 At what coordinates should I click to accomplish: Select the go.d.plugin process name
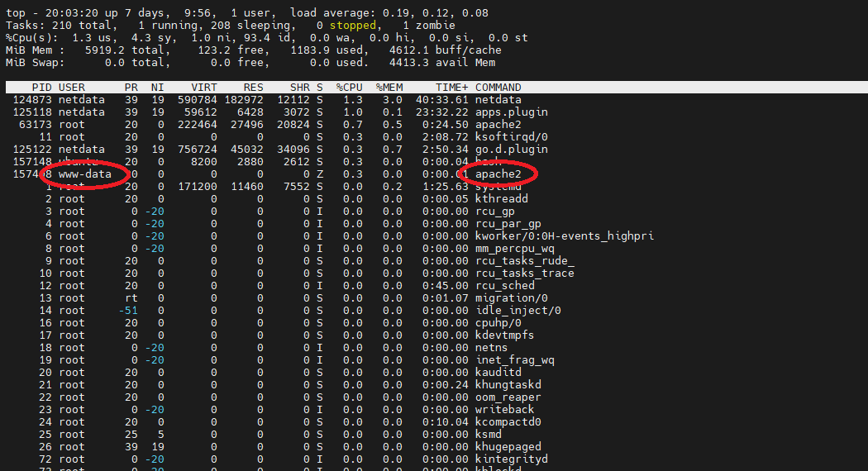click(511, 150)
